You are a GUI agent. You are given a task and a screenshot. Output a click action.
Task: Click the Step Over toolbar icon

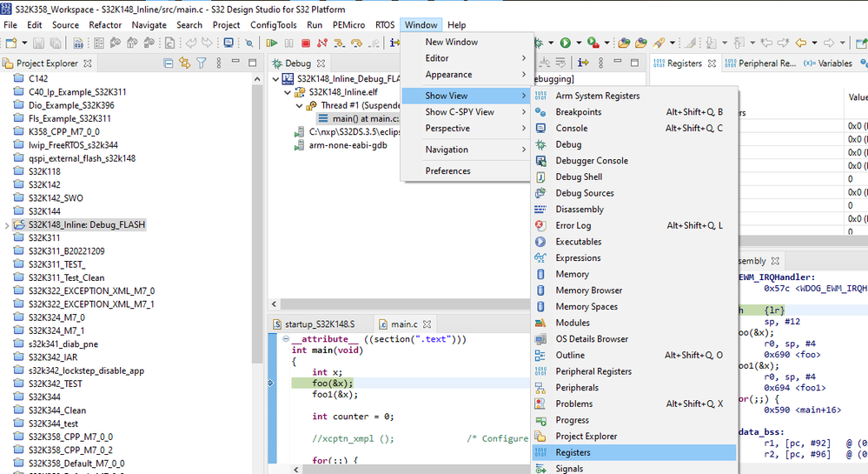tap(356, 43)
